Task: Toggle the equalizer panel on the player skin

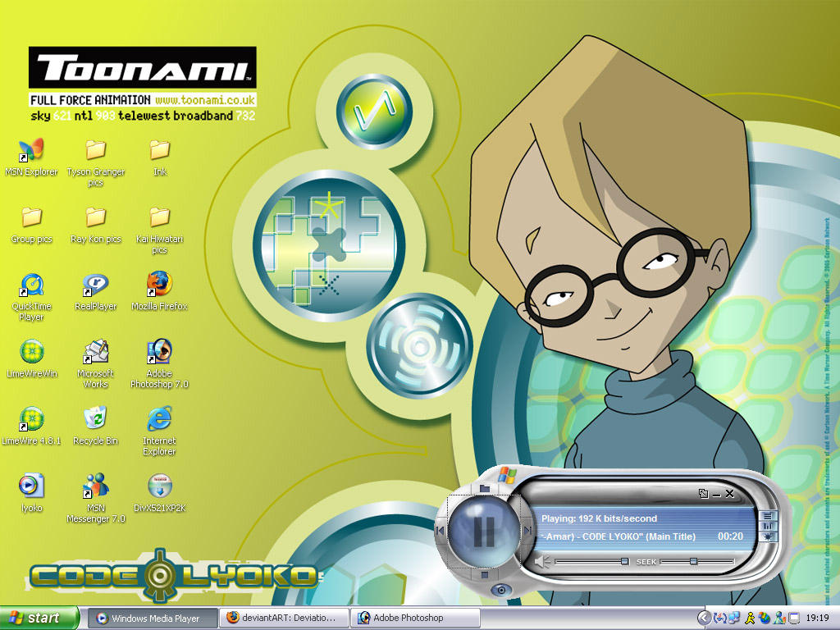Action: [769, 525]
